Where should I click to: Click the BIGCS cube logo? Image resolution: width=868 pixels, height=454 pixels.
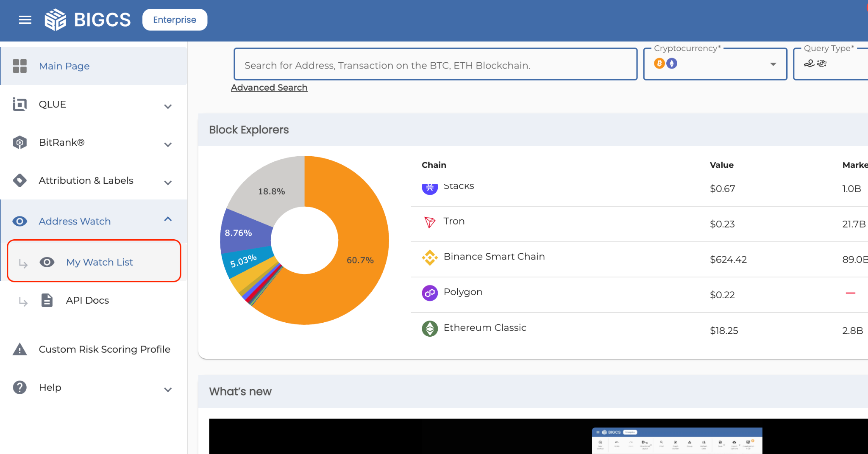click(x=56, y=20)
